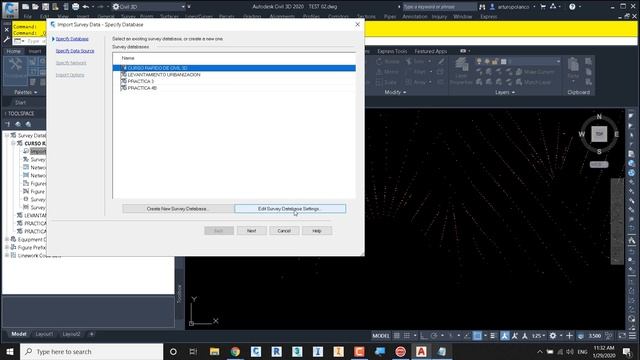
Task: Open the Pipes menu
Action: [390, 17]
